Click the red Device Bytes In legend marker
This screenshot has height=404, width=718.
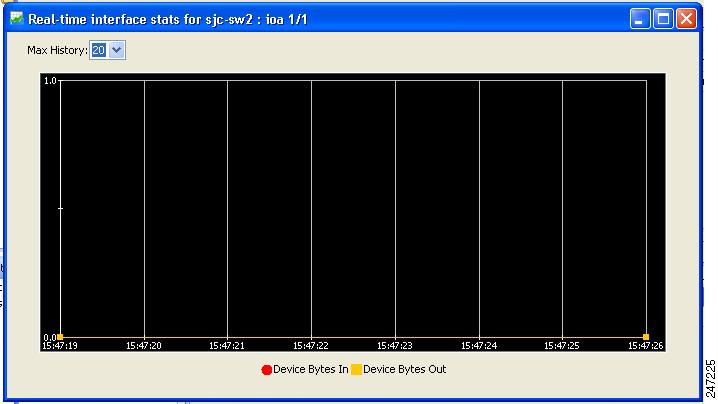click(x=267, y=369)
